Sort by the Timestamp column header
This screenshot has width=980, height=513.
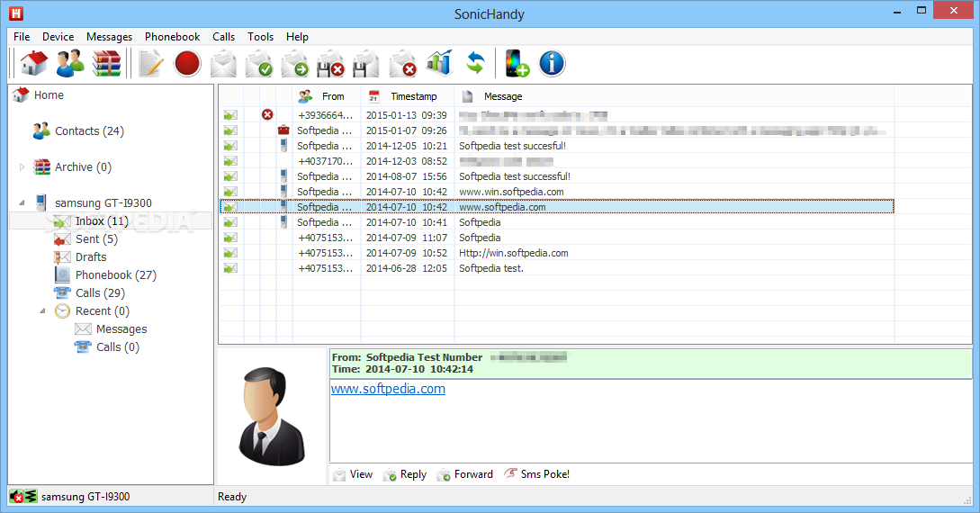(408, 96)
